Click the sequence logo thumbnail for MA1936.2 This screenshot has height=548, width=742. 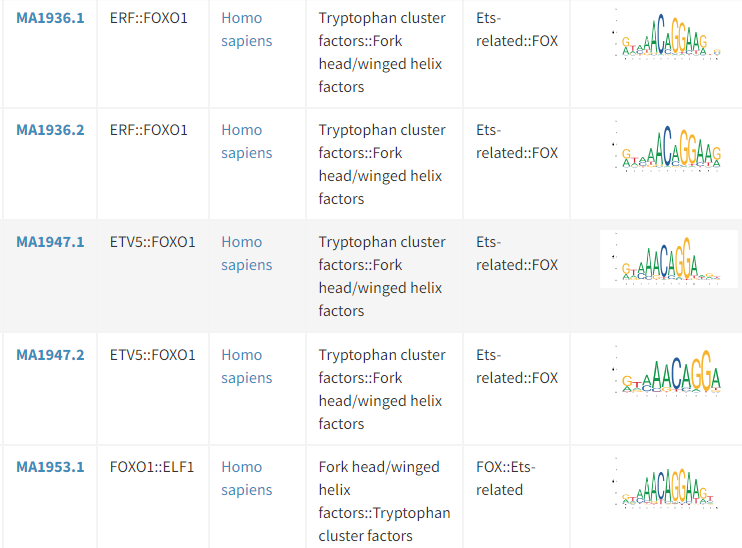tap(669, 146)
